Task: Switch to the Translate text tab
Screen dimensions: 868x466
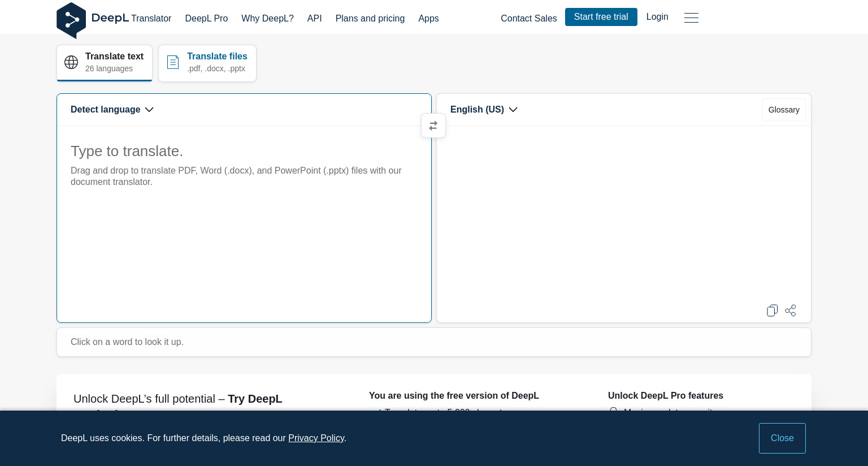Action: [105, 63]
